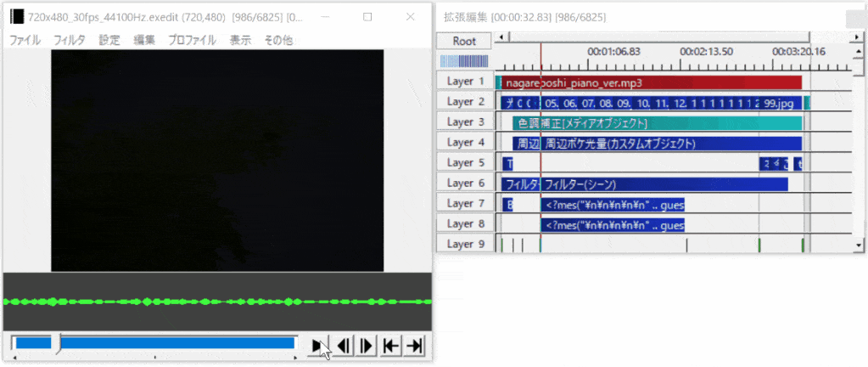Click the timeline zoom scale bar under Root
Viewport: 868px width, 367px height.
coord(464,61)
